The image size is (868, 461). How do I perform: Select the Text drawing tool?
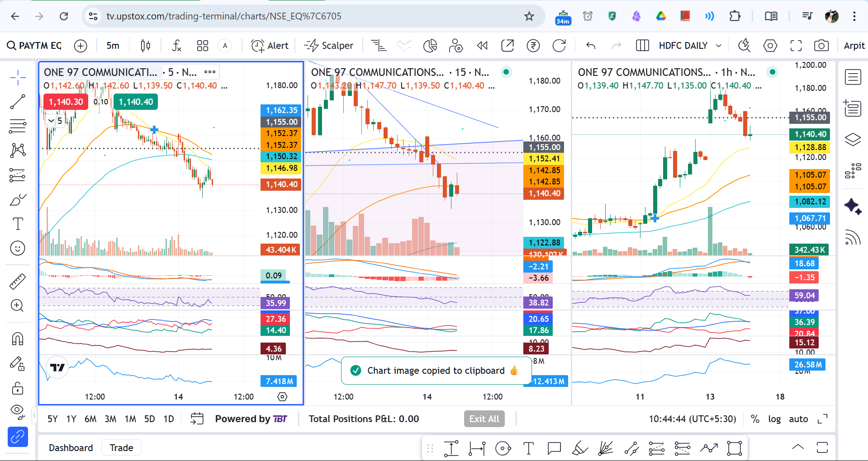tap(18, 224)
